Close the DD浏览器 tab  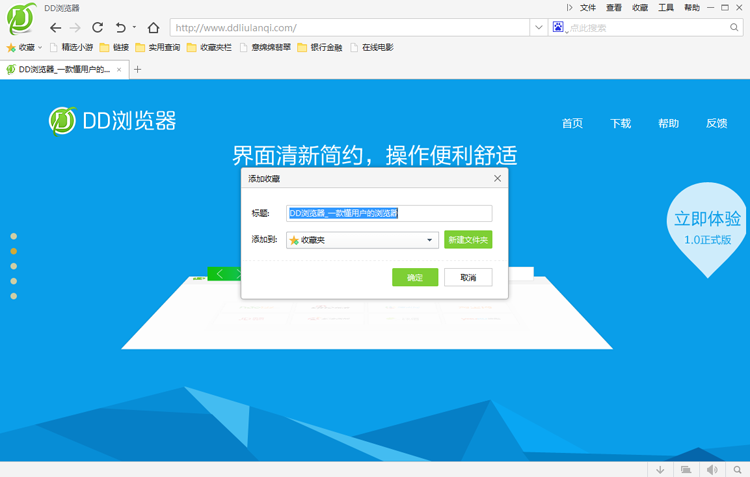click(x=119, y=69)
